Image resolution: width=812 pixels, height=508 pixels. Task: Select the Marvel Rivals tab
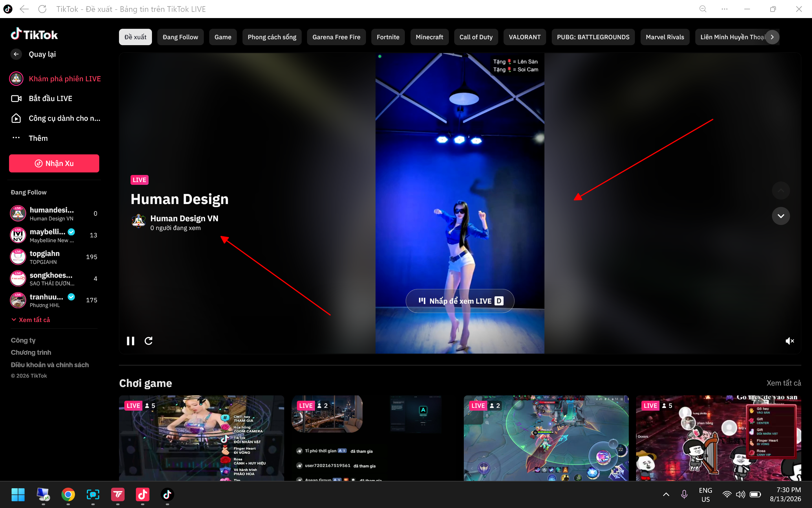pos(665,37)
